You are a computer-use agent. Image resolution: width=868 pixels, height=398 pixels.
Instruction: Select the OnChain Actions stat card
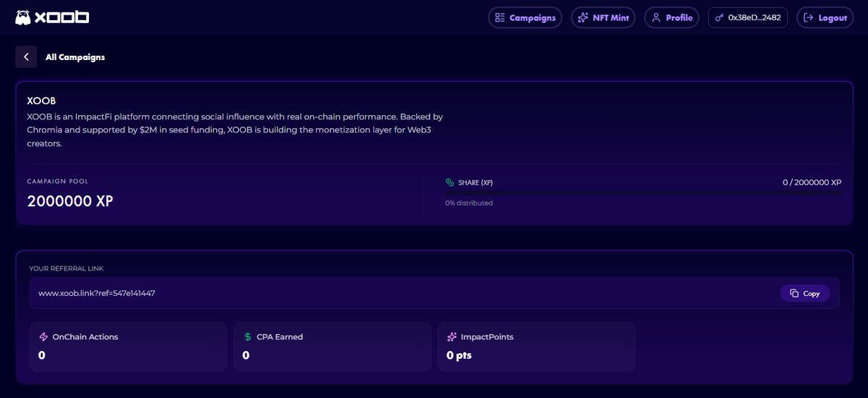pyautogui.click(x=128, y=347)
